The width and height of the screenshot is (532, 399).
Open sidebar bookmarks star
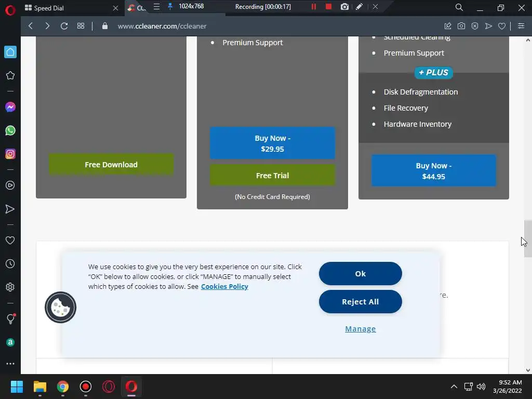pyautogui.click(x=10, y=75)
